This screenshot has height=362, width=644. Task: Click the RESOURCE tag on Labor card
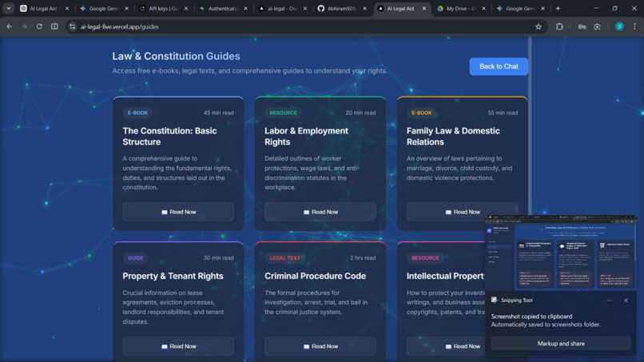click(283, 113)
